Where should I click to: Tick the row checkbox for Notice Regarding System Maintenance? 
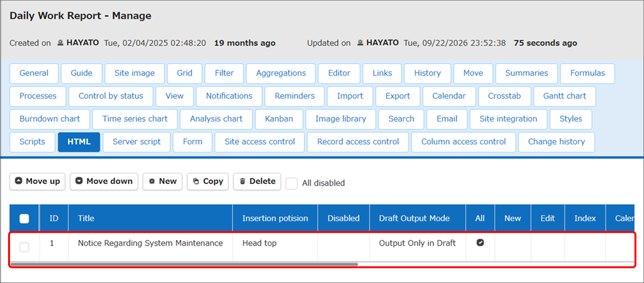pos(24,247)
